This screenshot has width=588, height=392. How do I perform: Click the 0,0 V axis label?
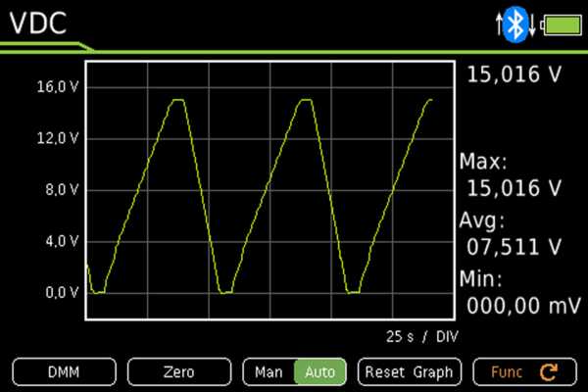tap(62, 292)
